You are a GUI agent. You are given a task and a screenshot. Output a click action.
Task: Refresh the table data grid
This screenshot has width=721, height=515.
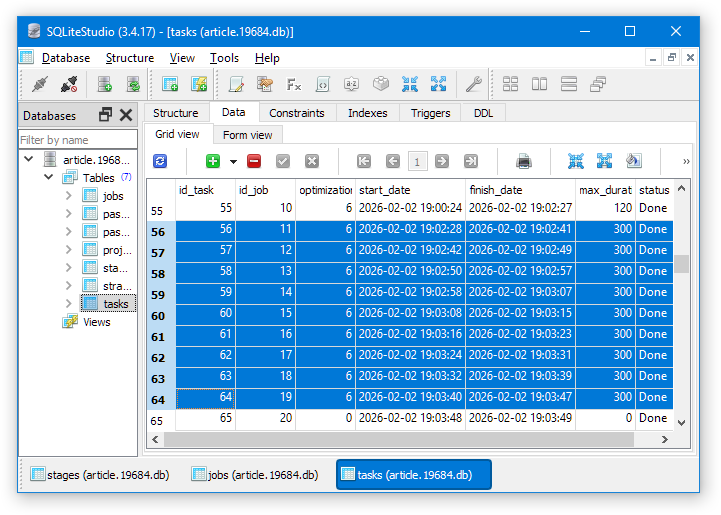pyautogui.click(x=160, y=161)
